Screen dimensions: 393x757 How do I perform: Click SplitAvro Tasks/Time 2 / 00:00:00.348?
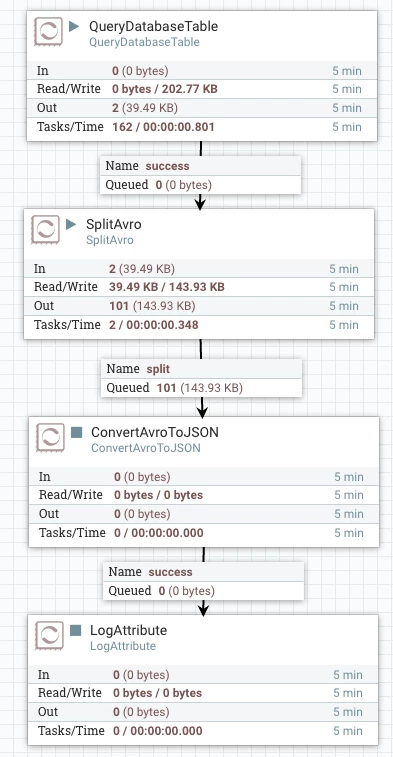199,325
